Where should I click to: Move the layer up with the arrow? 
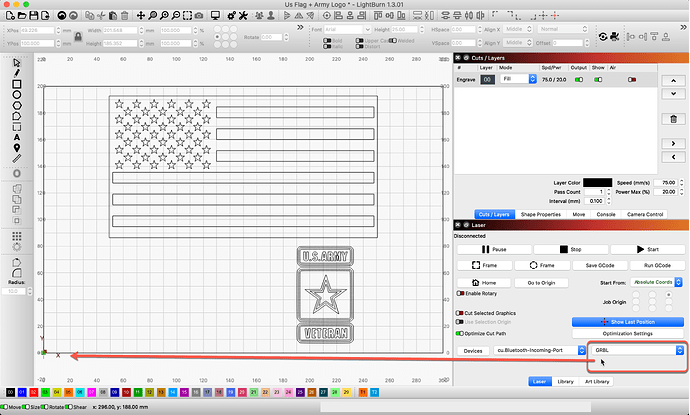tap(673, 81)
